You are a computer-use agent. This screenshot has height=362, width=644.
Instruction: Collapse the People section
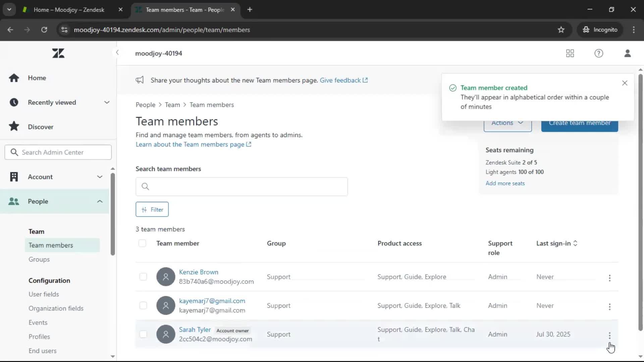tap(100, 201)
